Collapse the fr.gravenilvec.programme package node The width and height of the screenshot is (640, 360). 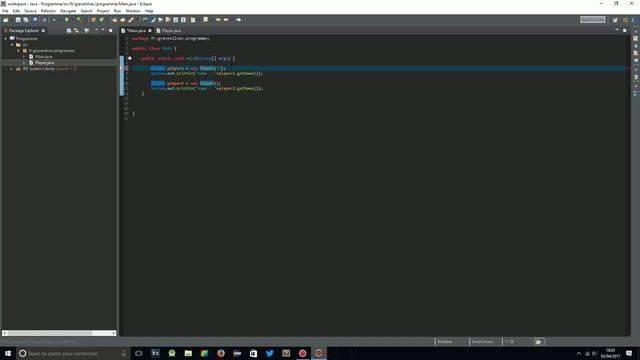pos(18,51)
